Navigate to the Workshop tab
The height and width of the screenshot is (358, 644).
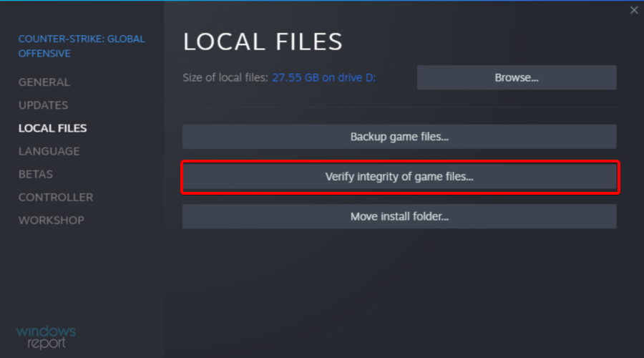pyautogui.click(x=52, y=220)
